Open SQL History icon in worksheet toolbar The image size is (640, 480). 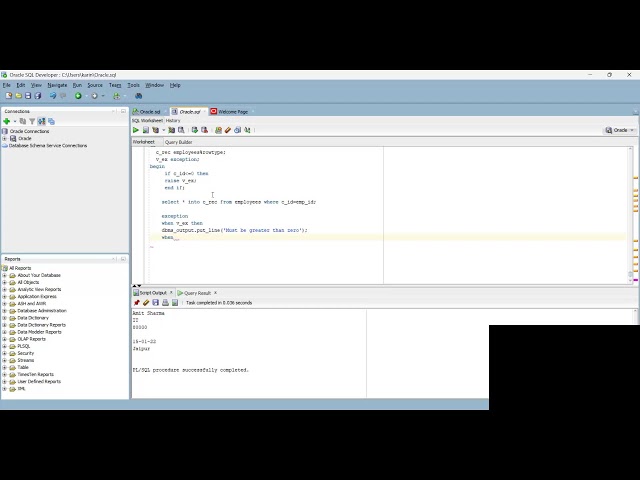point(238,130)
